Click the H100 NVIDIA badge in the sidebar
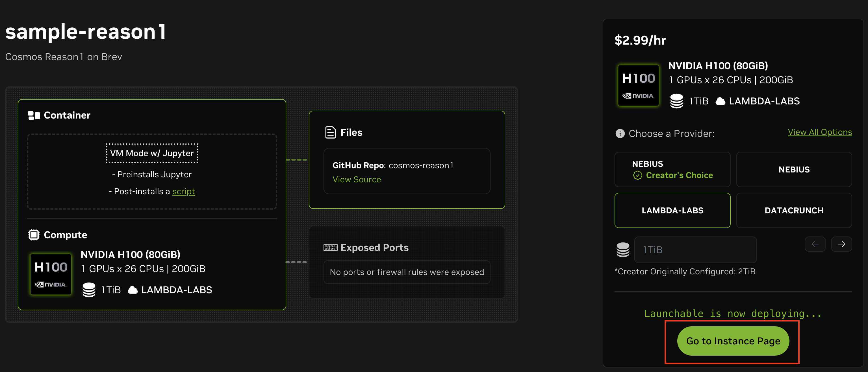Screen dimensions: 868x372 point(638,85)
